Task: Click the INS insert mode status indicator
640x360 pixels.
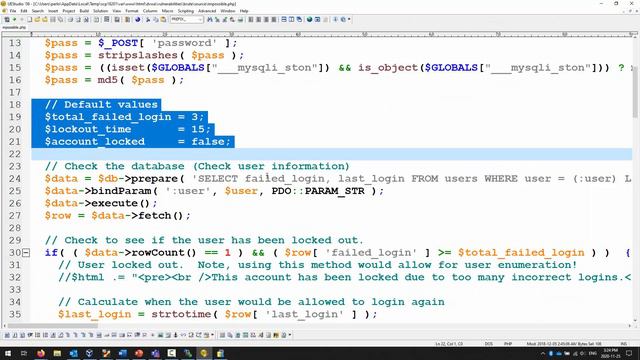Action: coord(624,344)
